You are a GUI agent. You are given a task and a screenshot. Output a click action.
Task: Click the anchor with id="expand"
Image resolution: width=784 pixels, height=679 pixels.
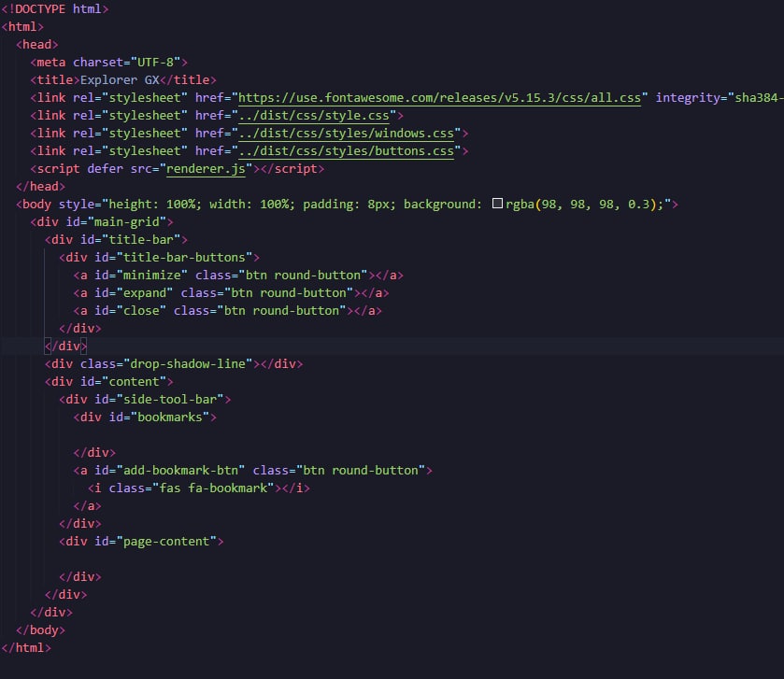pos(231,292)
